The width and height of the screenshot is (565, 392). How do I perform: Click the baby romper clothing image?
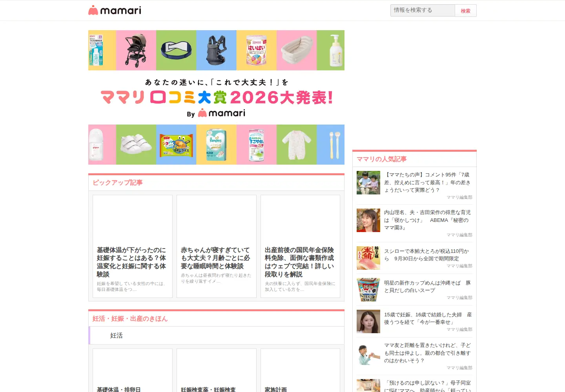297,145
